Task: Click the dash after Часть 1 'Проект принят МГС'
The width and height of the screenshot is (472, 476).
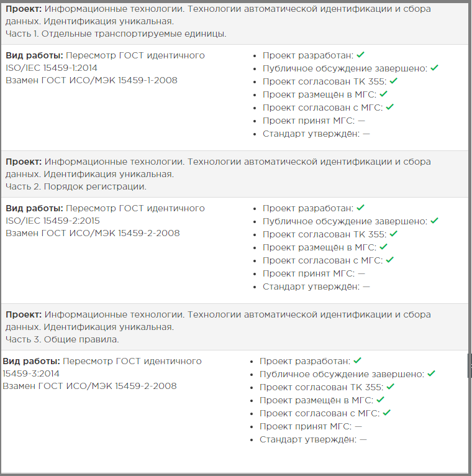Action: click(x=361, y=121)
